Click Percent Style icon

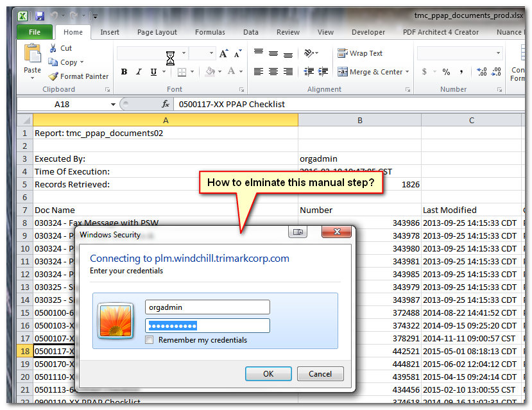446,72
